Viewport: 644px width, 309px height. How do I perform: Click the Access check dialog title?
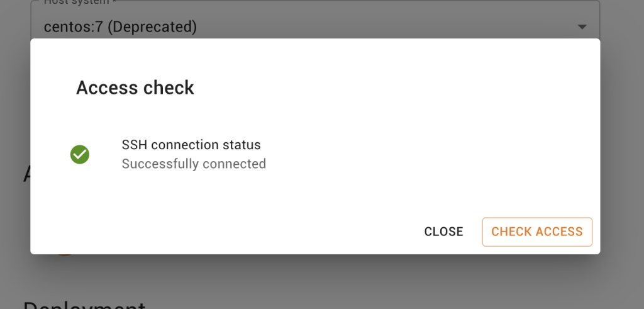tap(135, 88)
